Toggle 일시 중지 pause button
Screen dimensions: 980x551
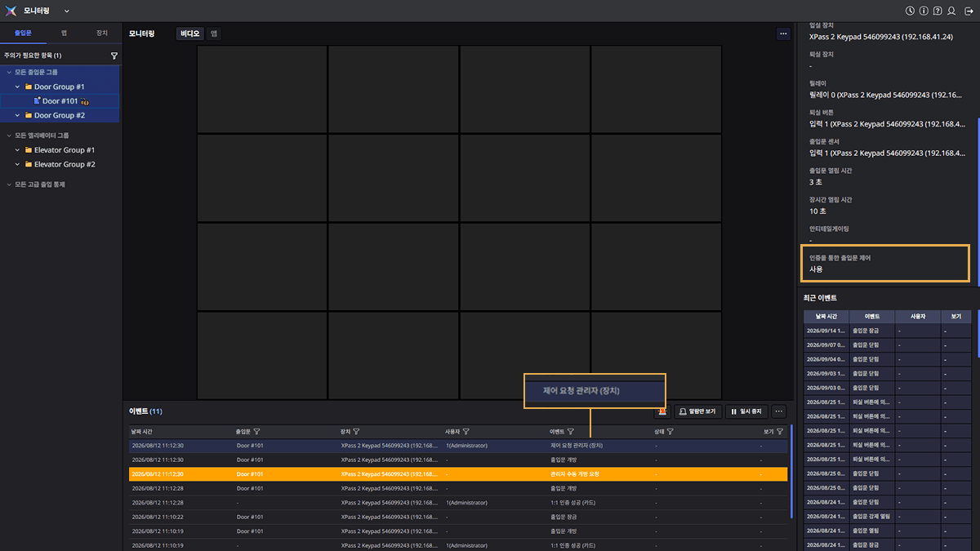[x=745, y=411]
